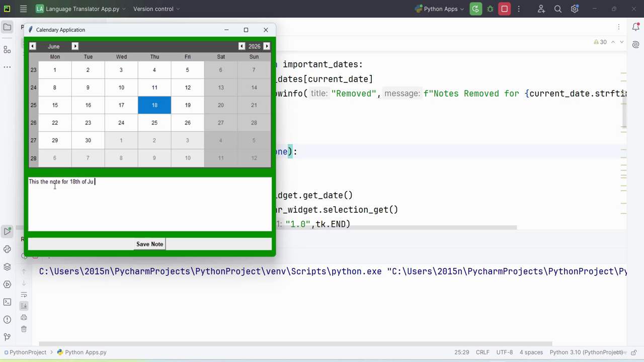Toggle scroll to end in the Run console
The image size is (644, 362).
pyautogui.click(x=24, y=306)
